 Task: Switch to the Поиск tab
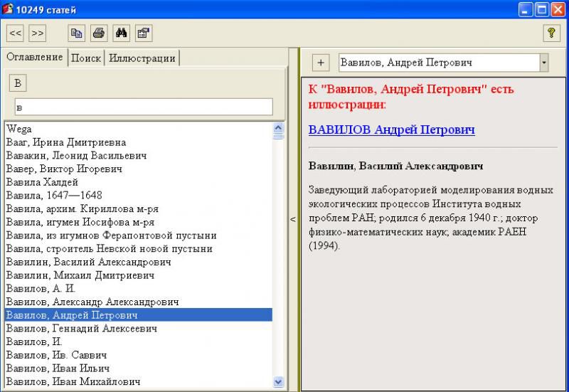(86, 58)
